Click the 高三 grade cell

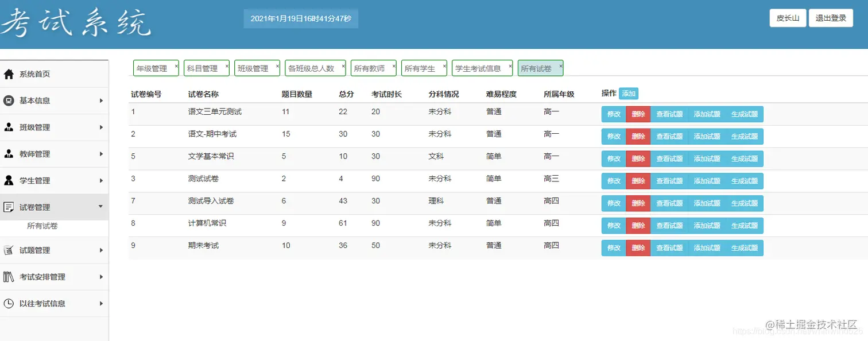click(x=551, y=179)
